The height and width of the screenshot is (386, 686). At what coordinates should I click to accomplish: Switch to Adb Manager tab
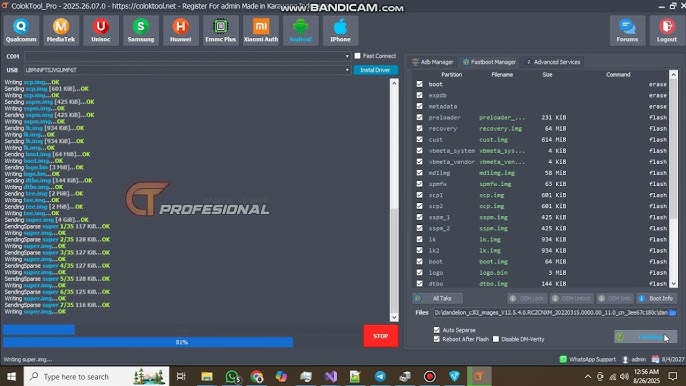(x=432, y=62)
